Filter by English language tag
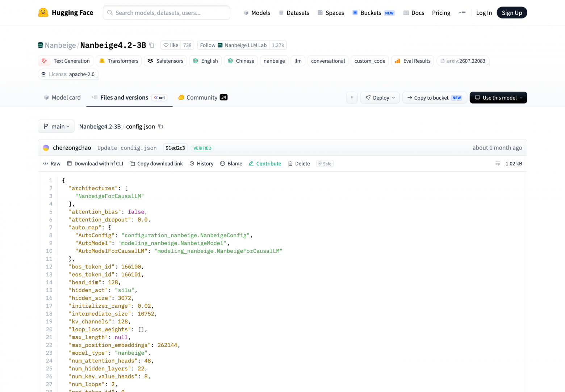Screen dimensions: 565x392 205,61
